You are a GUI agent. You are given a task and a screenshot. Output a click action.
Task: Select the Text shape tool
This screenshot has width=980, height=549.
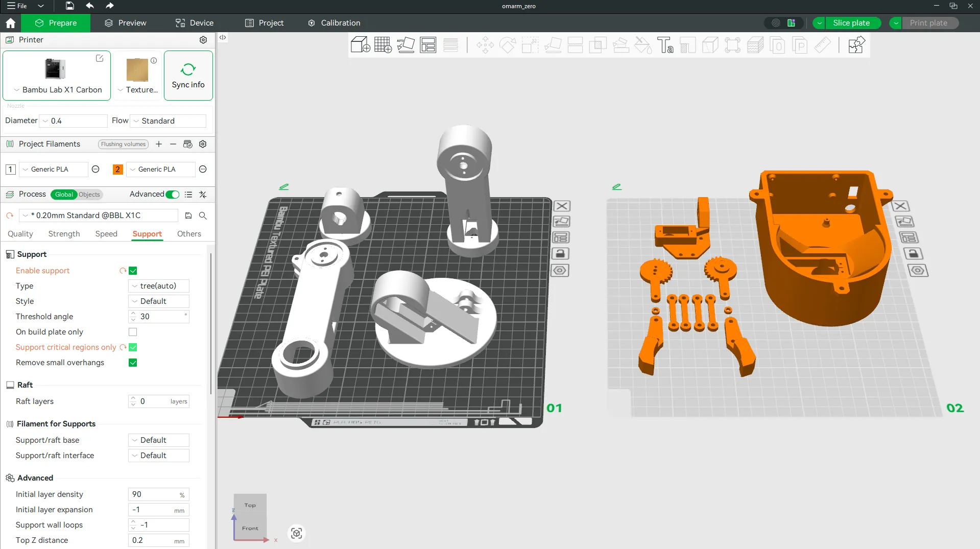(665, 45)
